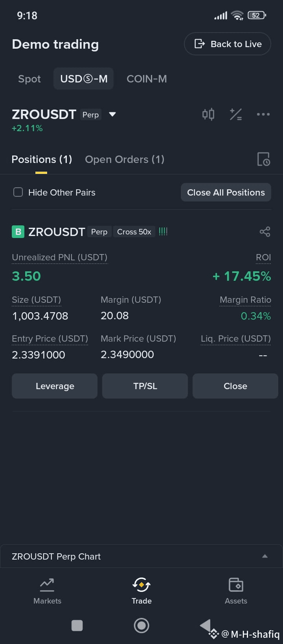This screenshot has height=644, width=283.
Task: Tap the Android home navigation button
Action: 141,626
